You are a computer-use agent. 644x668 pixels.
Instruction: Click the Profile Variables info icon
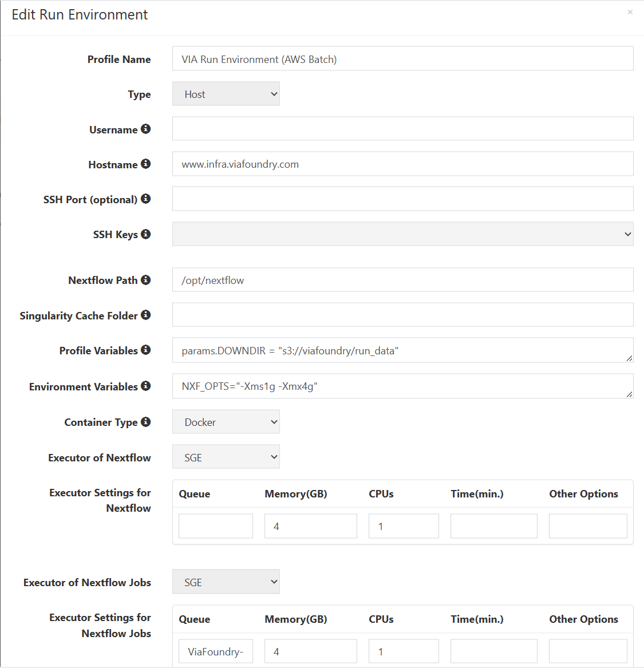pos(145,350)
